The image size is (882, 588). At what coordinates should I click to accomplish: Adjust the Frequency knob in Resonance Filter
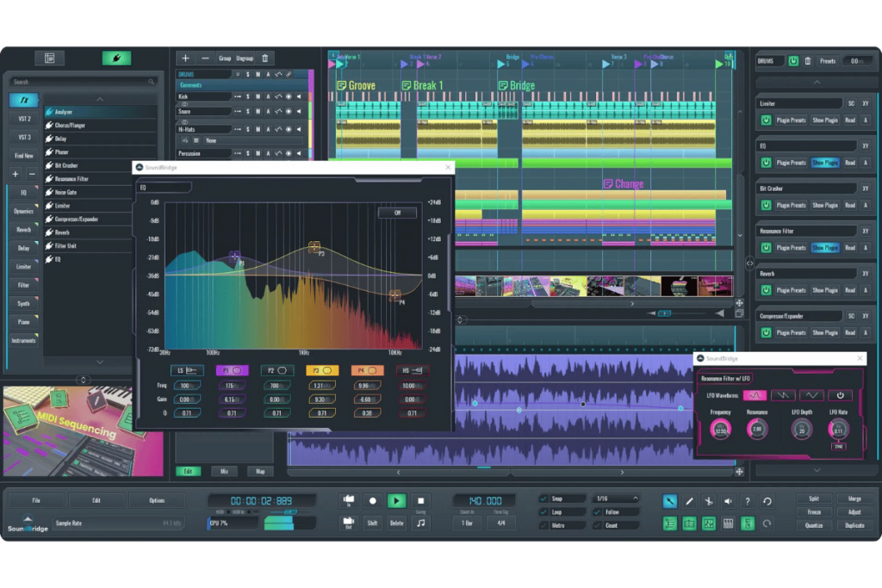(x=721, y=430)
